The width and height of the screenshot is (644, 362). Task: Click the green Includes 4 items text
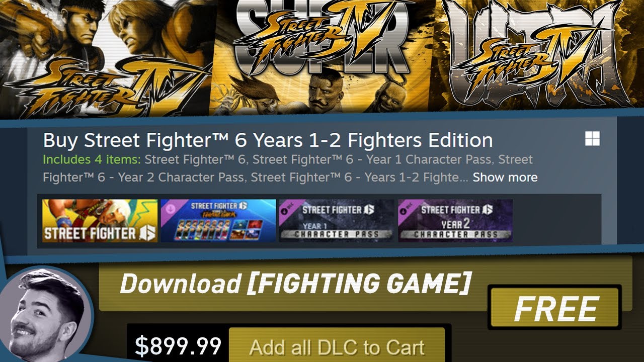pos(92,160)
